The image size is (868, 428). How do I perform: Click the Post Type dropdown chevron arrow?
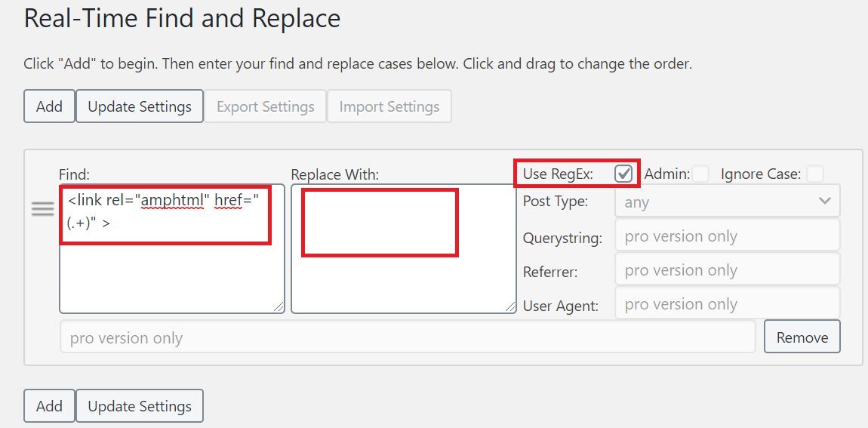pos(825,201)
